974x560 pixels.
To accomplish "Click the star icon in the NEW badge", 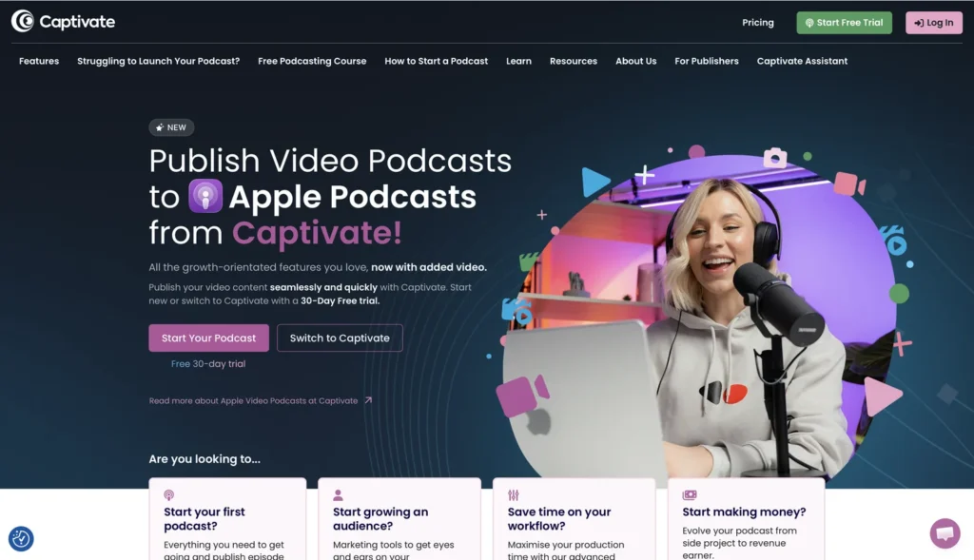I will click(160, 127).
